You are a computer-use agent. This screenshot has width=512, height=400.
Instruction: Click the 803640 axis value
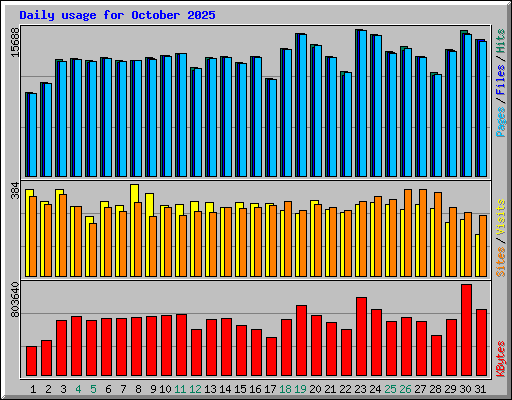[15, 300]
